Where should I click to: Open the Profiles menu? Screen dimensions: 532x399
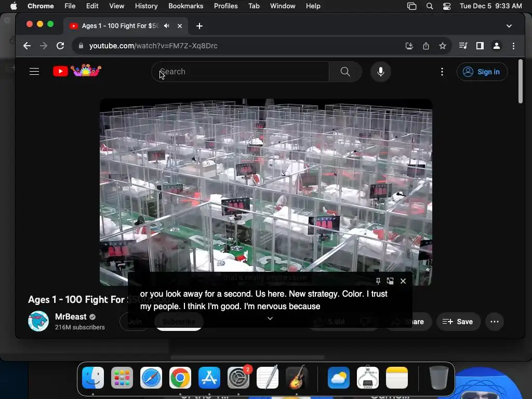(x=225, y=6)
